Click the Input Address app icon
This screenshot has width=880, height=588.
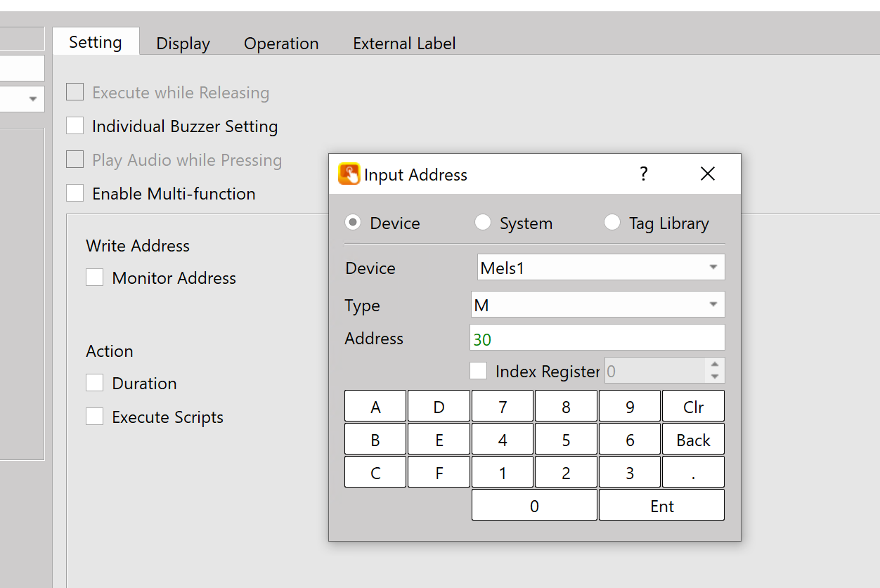(x=349, y=174)
